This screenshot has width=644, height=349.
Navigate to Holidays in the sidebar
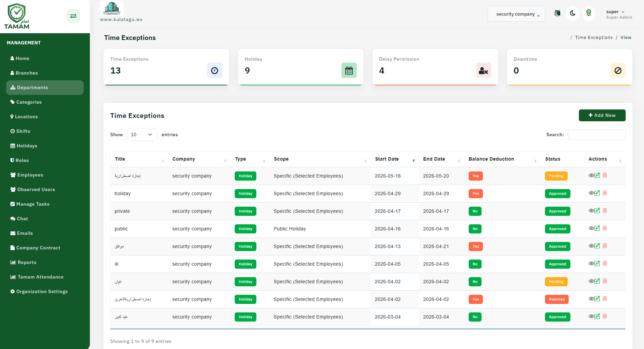(45, 146)
